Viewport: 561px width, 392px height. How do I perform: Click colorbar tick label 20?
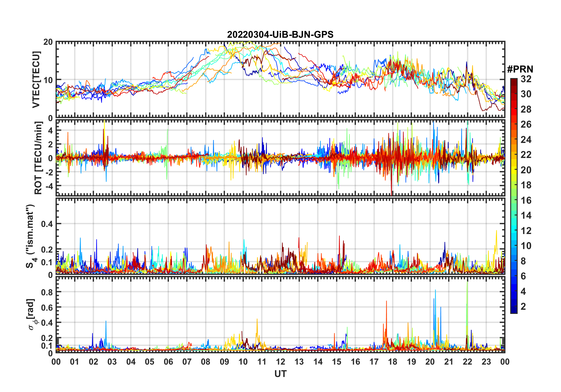526,170
